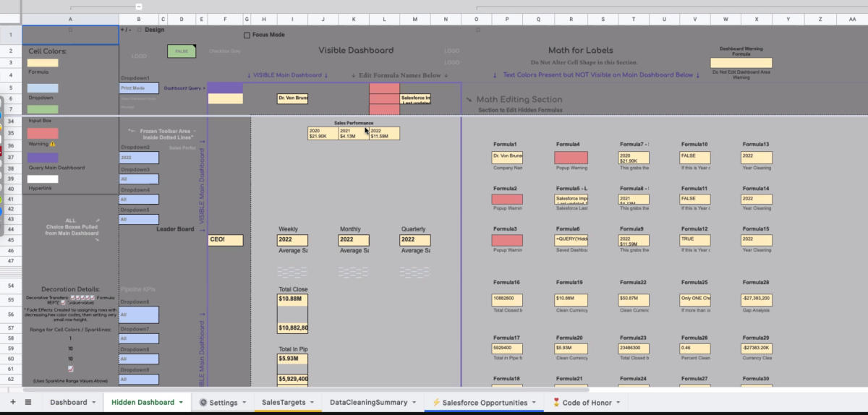Expand the Hidden Dashboard tab menu arrow
This screenshot has width=868, height=415.
click(x=181, y=403)
